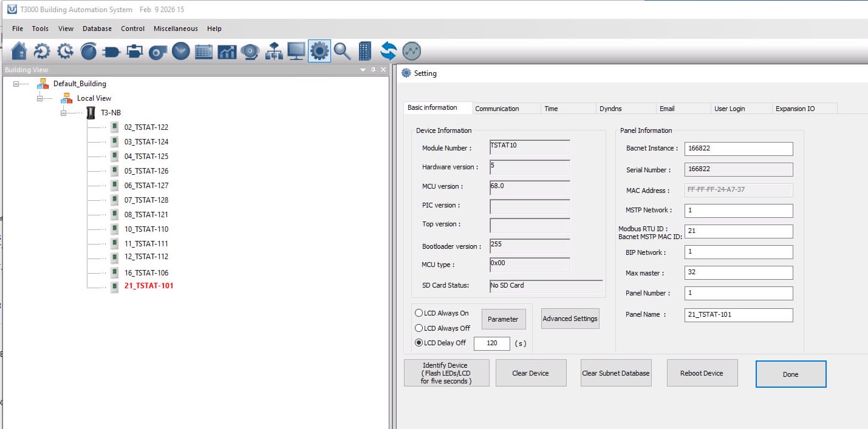Switch to the Communication tab
868x429 pixels.
497,109
